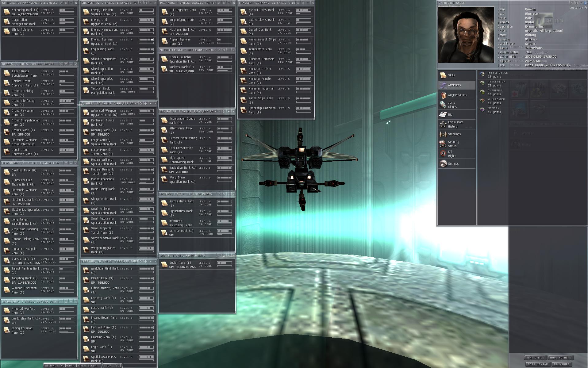Select the Cynosural Field Theory skill row
This screenshot has width=588, height=368.
(39, 182)
